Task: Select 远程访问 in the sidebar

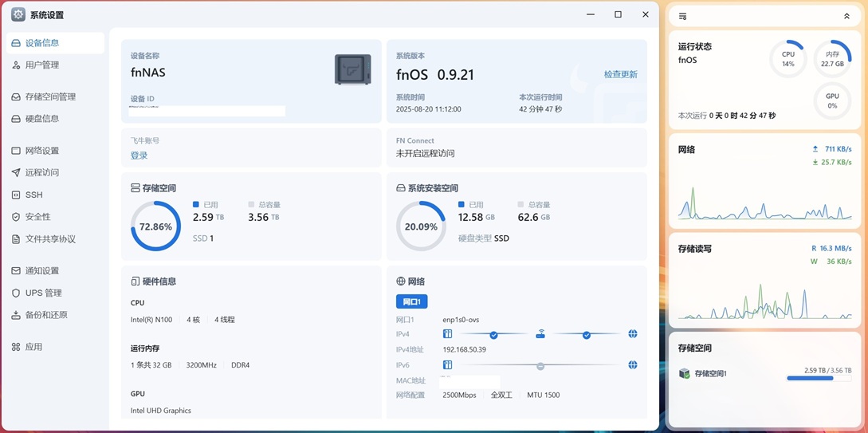Action: 55,173
